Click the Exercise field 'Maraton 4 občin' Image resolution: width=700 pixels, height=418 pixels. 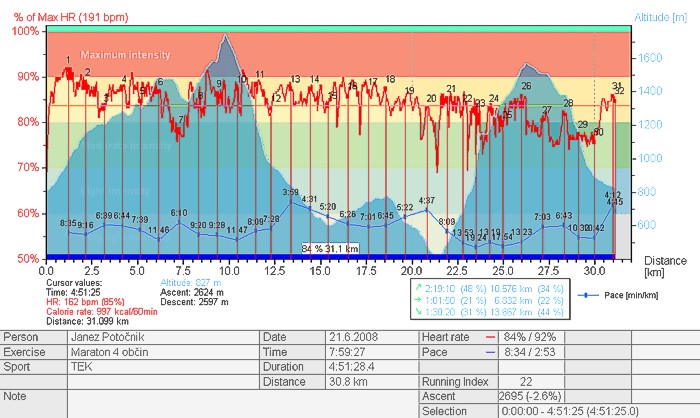coord(163,352)
